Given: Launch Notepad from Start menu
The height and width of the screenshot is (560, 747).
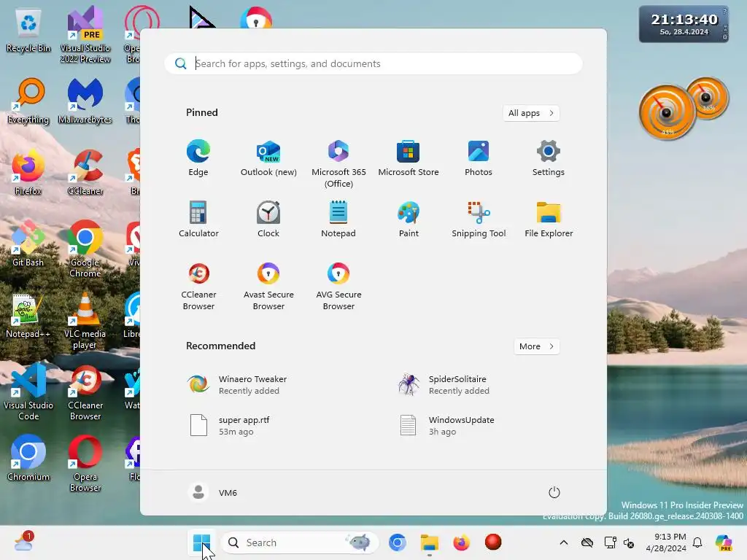Looking at the screenshot, I should tap(338, 219).
